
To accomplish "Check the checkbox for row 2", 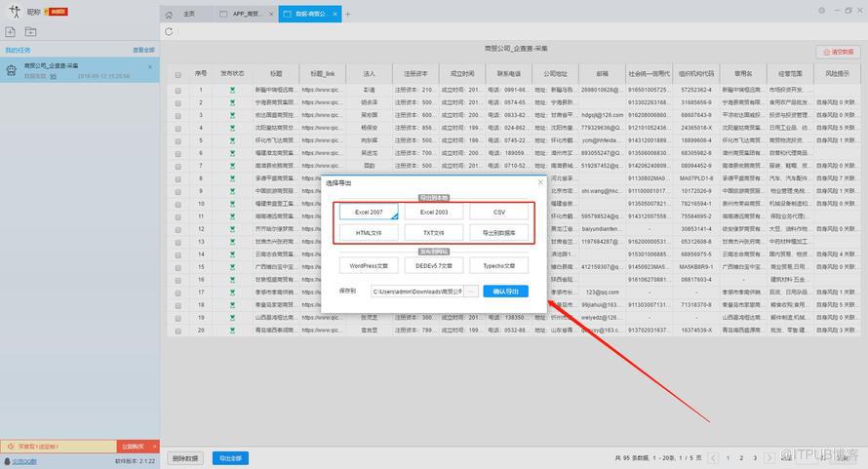I will click(x=178, y=103).
